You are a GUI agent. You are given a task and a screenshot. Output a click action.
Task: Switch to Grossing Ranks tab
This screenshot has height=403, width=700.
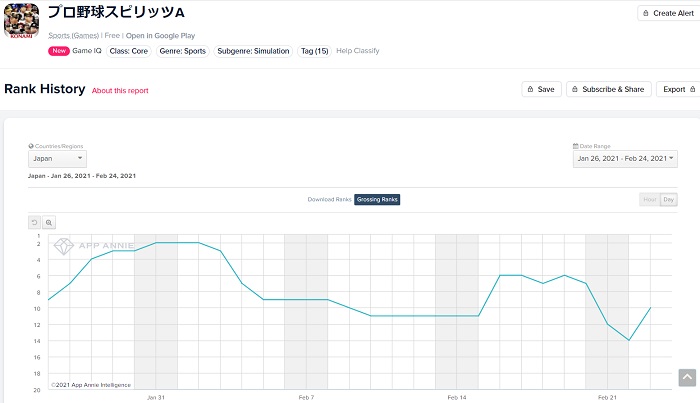click(x=377, y=199)
